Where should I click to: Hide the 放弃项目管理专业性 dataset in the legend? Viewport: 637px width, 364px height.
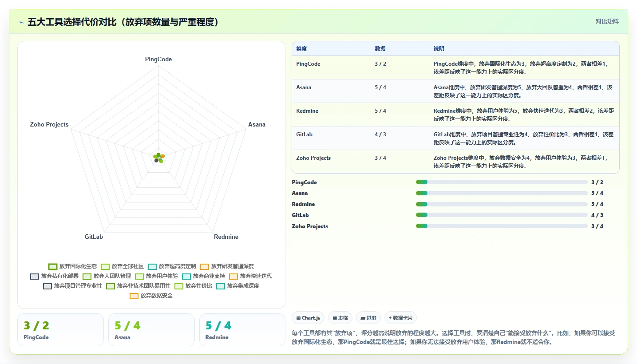pyautogui.click(x=72, y=286)
